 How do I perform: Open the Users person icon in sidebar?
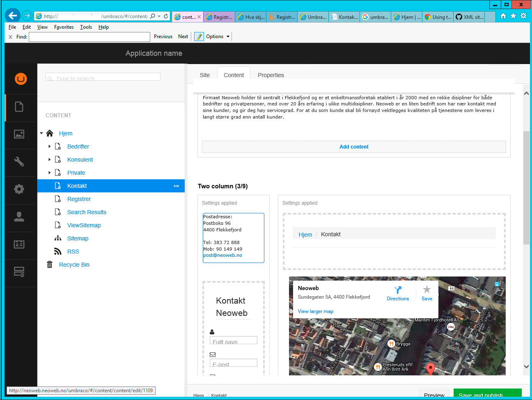tap(19, 217)
